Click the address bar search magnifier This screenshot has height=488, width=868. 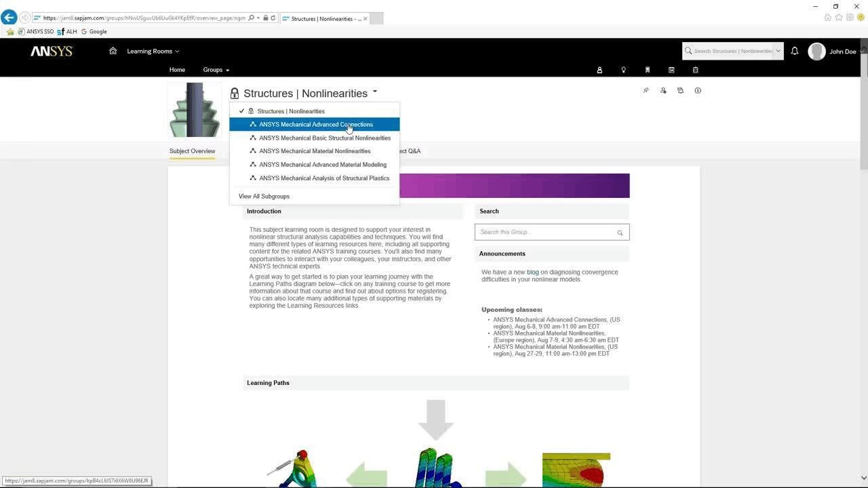pyautogui.click(x=251, y=18)
